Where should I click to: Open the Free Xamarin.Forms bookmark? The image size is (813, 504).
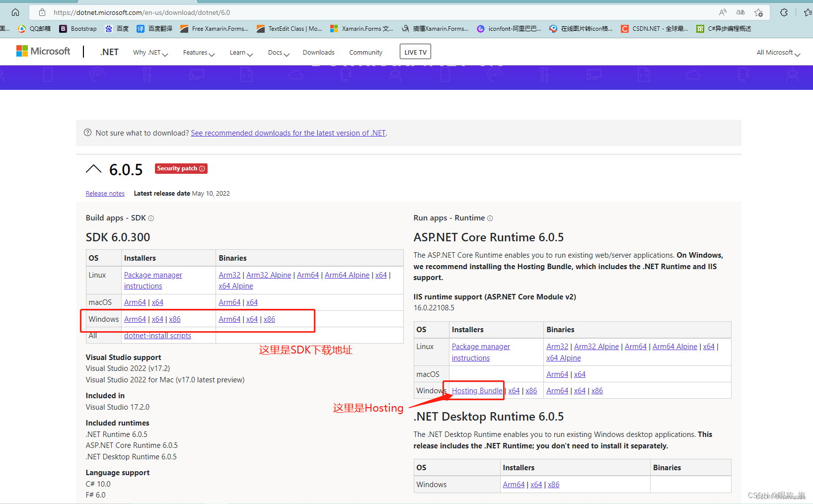point(215,29)
